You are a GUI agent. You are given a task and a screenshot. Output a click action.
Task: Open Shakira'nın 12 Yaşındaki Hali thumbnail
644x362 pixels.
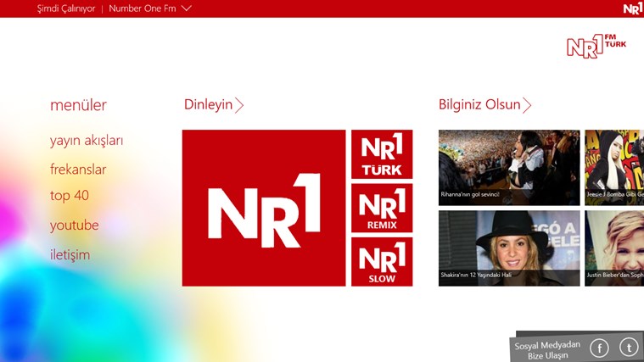[509, 248]
